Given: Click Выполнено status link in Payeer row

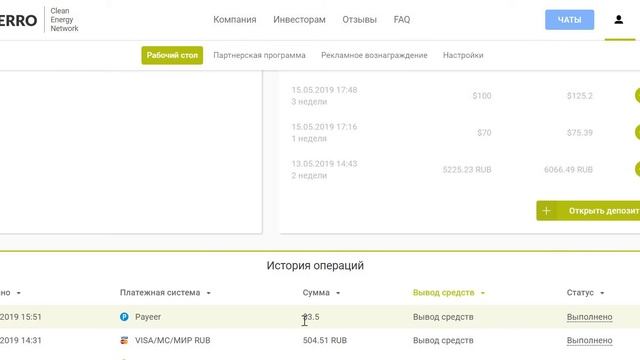Looking at the screenshot, I should point(589,317).
